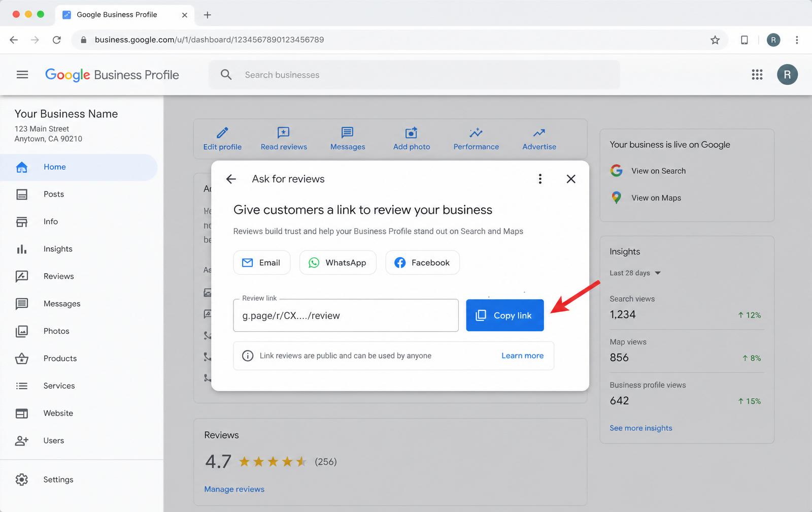Click Edit profile pencil icon
The width and height of the screenshot is (812, 512).
pyautogui.click(x=222, y=133)
